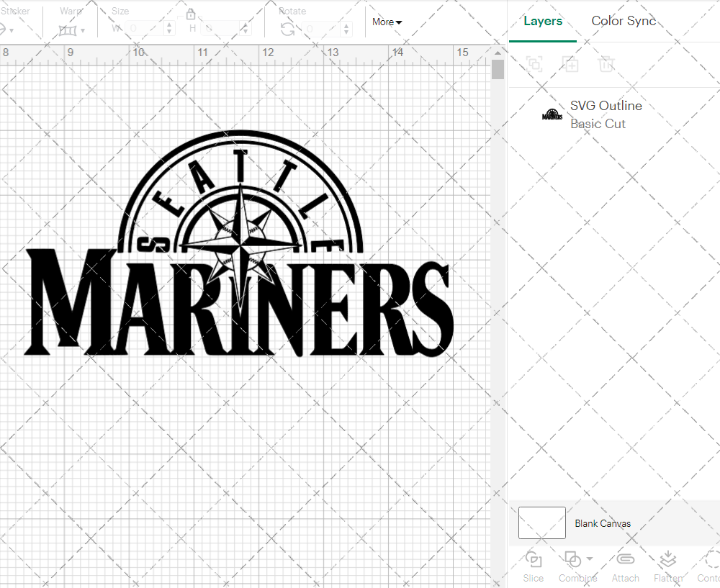Click the Rotate icon in toolbar
Image resolution: width=720 pixels, height=588 pixels.
coord(287,29)
